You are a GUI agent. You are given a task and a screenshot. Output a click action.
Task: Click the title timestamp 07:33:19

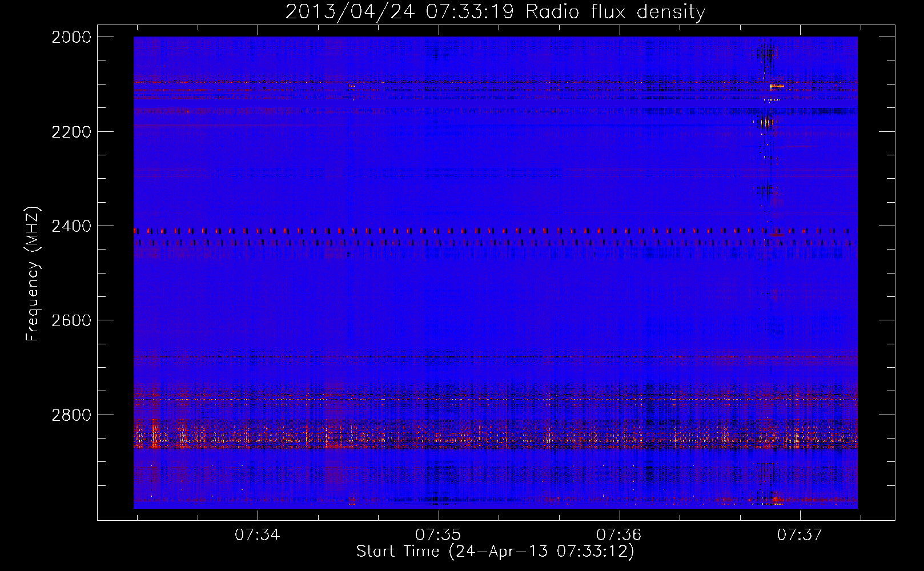[469, 11]
